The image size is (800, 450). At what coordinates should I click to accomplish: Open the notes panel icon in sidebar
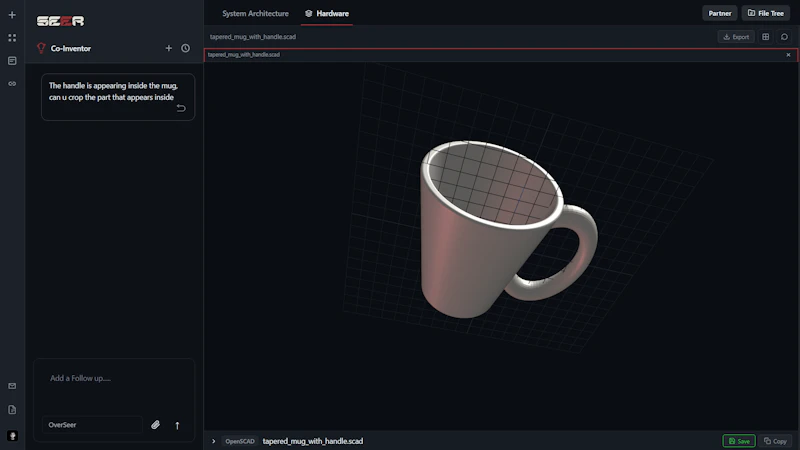(12, 61)
